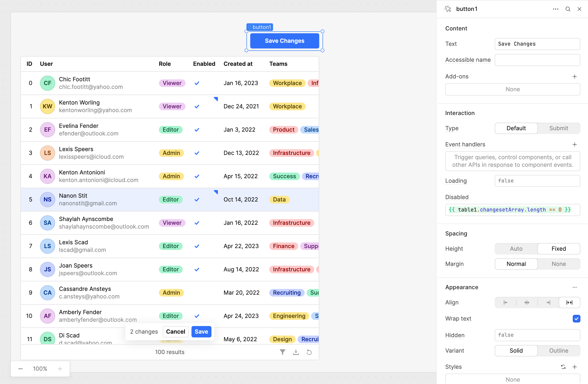Click the table refresh icon
This screenshot has height=384, width=588.
pyautogui.click(x=309, y=352)
